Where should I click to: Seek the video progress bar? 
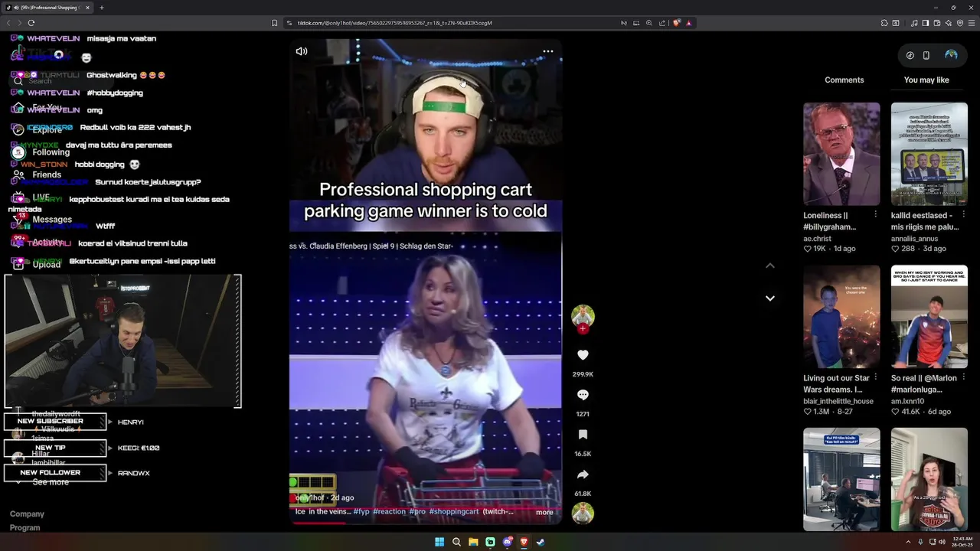426,523
